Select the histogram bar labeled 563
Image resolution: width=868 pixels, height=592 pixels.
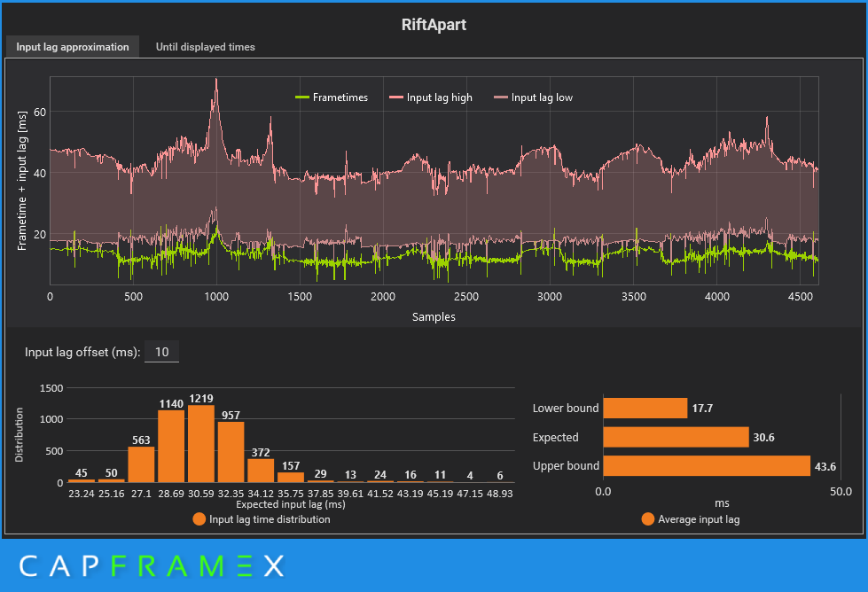click(x=141, y=464)
